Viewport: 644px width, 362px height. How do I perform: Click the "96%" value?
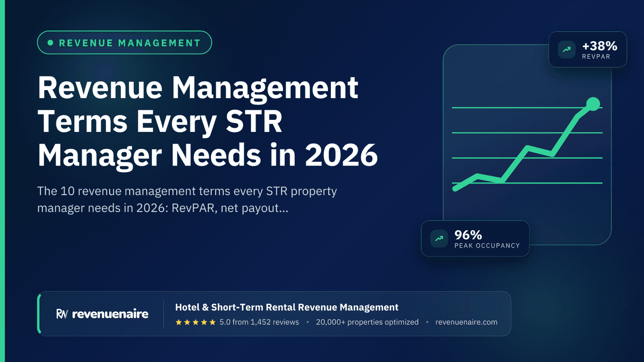(x=468, y=235)
